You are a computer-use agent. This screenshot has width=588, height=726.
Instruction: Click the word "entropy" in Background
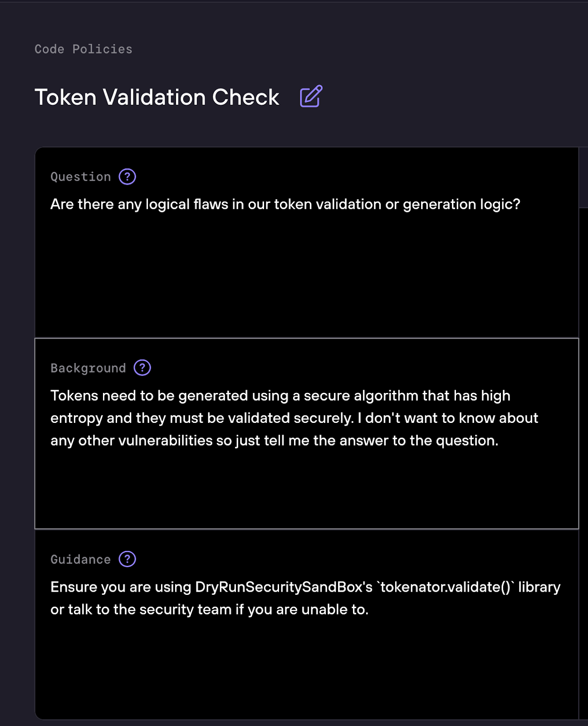coord(76,418)
